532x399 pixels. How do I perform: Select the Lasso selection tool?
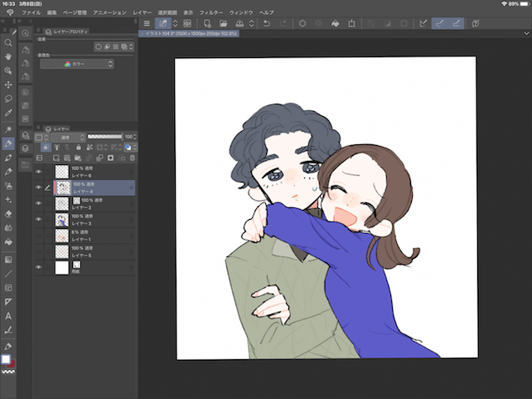(8, 99)
